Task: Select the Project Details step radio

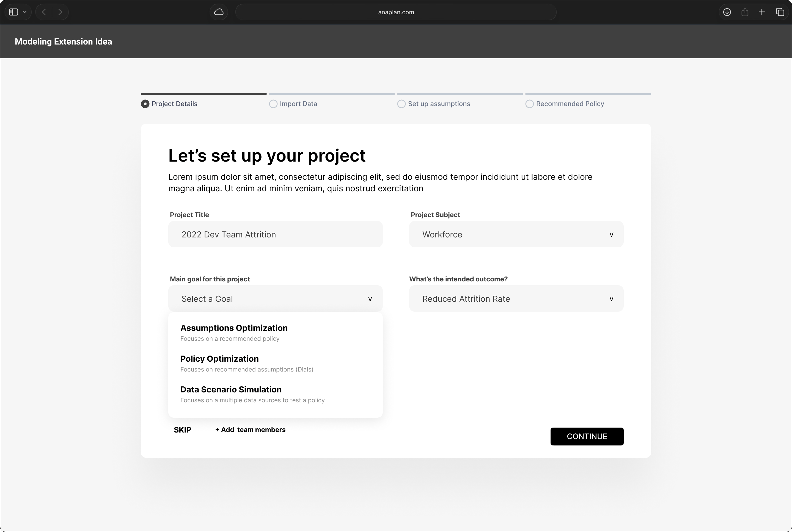Action: (145, 104)
